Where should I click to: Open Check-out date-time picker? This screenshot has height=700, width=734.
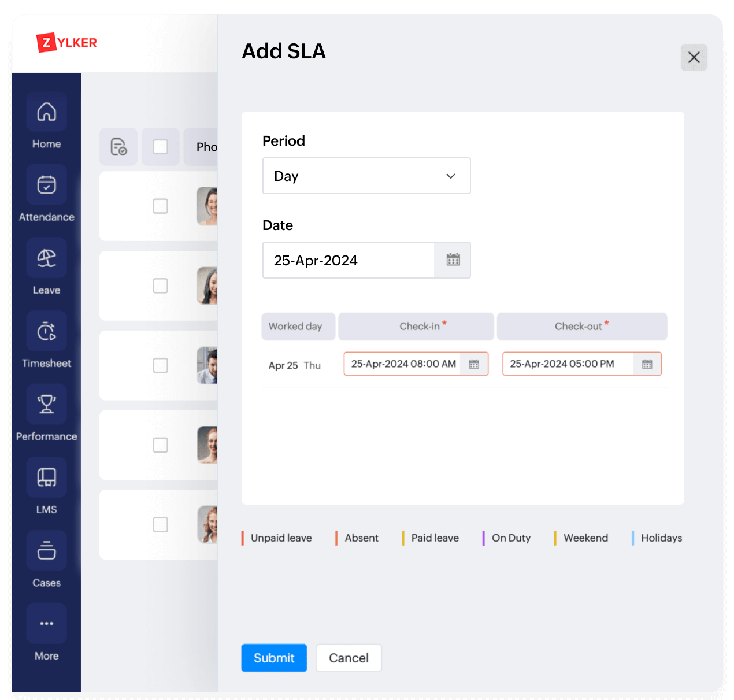tap(647, 364)
